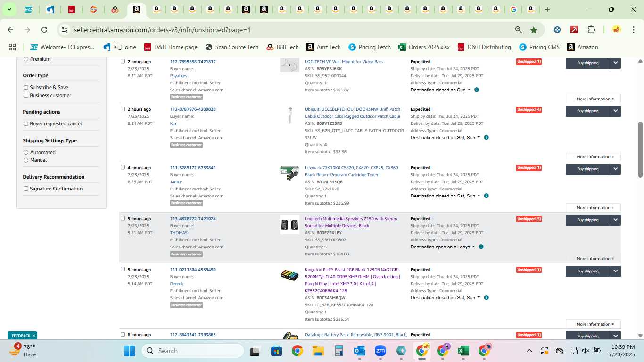Bookmark this page with the star icon
The height and width of the screenshot is (362, 644).
534,30
